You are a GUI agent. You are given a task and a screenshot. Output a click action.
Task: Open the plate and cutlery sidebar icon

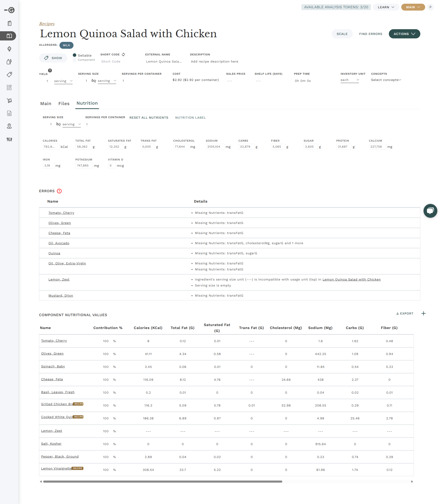pyautogui.click(x=9, y=139)
